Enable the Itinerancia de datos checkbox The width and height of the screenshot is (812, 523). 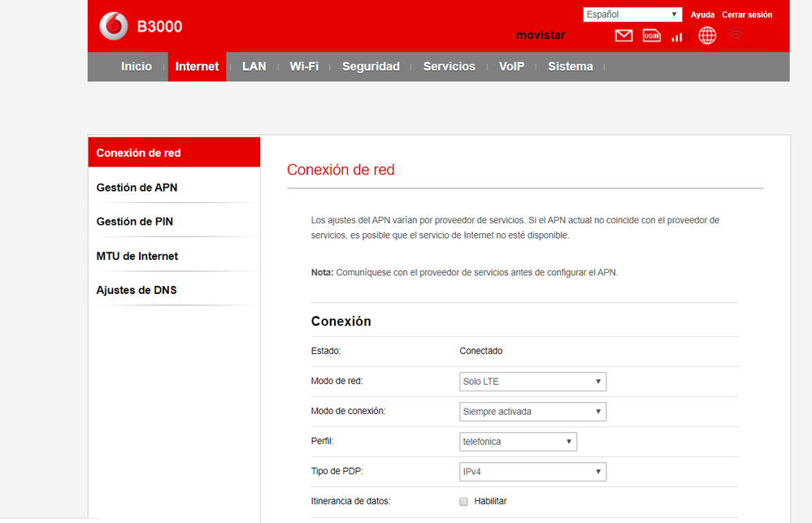click(463, 501)
